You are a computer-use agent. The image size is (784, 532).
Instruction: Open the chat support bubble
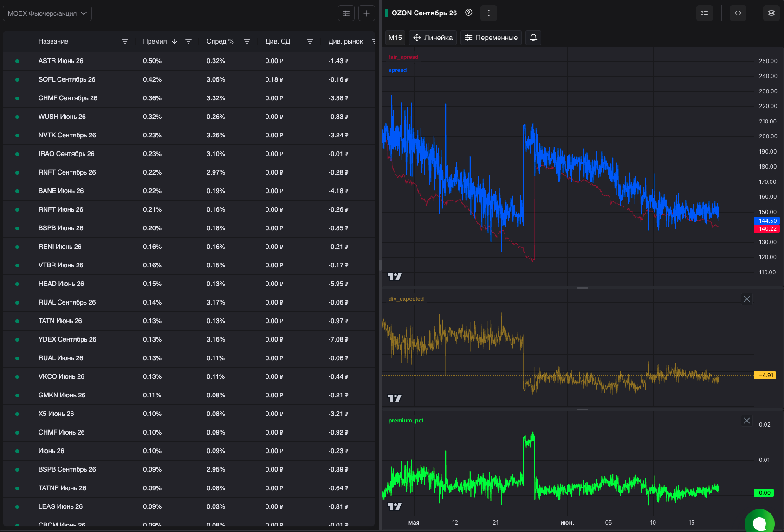[x=760, y=522]
